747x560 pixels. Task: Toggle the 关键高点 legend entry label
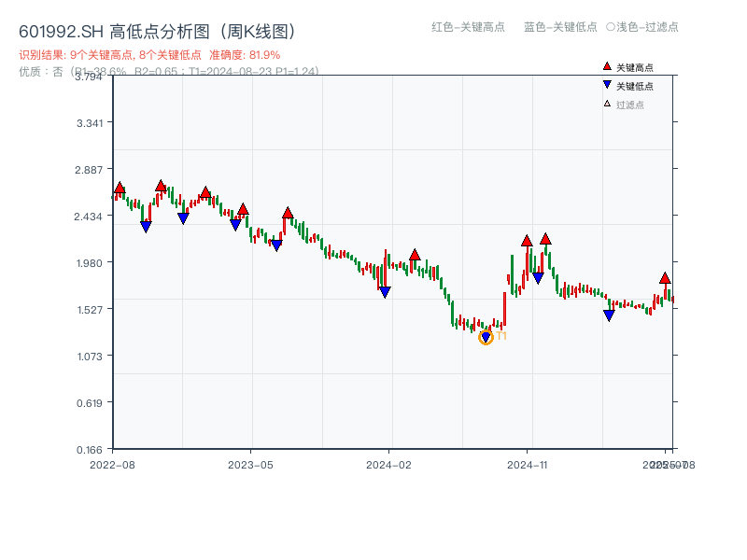(x=635, y=67)
